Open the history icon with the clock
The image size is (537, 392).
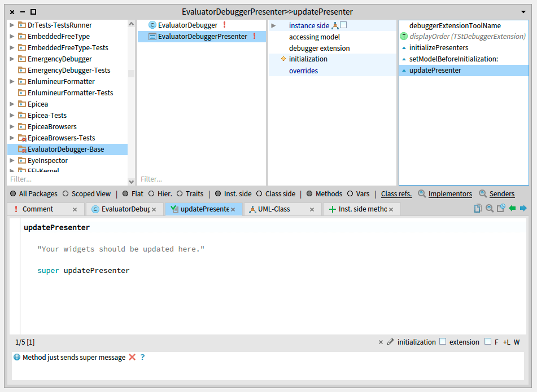click(501, 209)
